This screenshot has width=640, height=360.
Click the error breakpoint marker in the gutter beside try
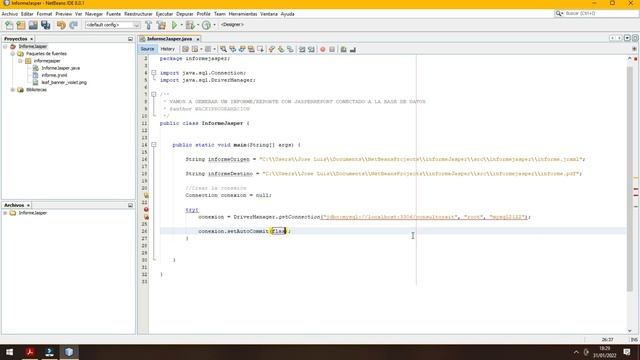coord(146,210)
